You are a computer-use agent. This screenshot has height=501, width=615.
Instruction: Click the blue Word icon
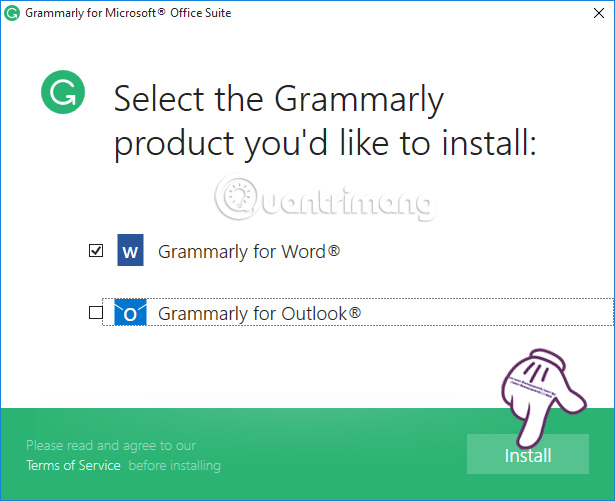coord(130,250)
